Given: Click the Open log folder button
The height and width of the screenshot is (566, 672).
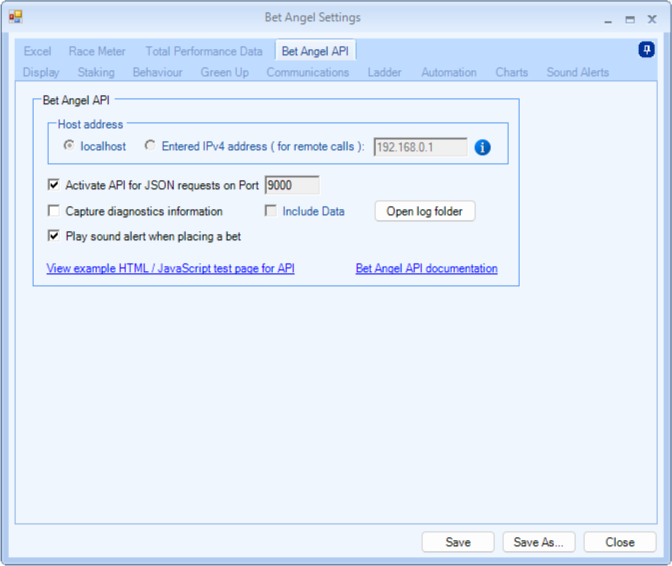Looking at the screenshot, I should click(425, 211).
